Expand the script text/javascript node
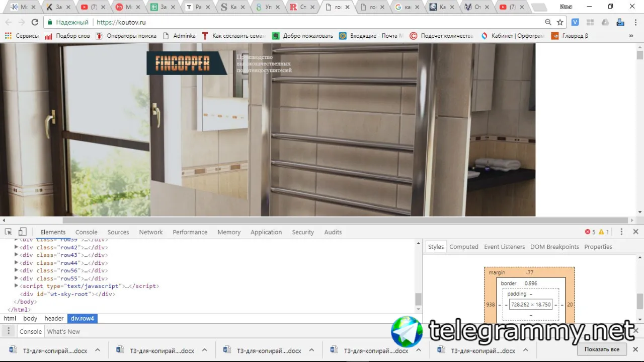644x362 pixels. click(x=16, y=286)
